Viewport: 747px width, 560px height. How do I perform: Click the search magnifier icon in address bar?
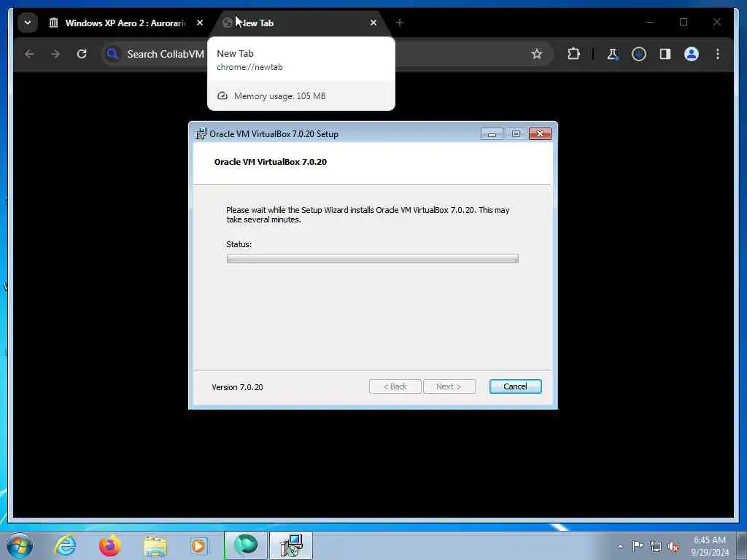[112, 54]
